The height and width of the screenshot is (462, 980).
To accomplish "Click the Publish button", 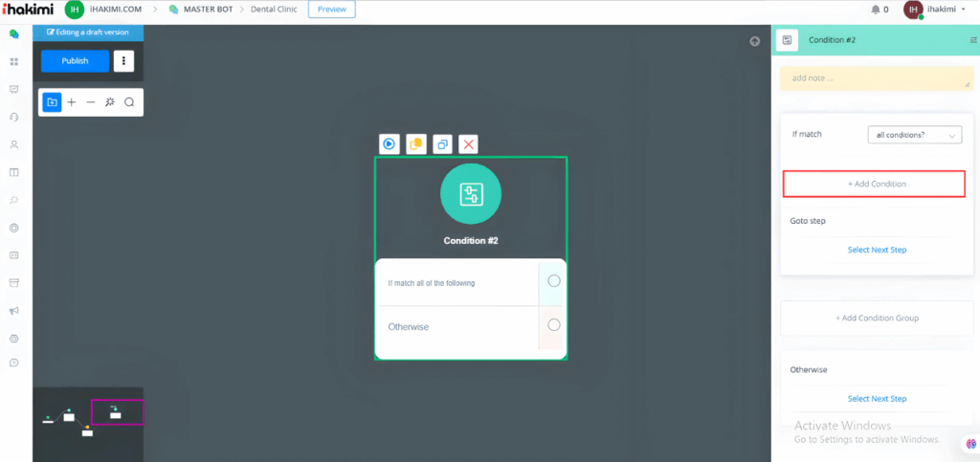I will pos(75,61).
